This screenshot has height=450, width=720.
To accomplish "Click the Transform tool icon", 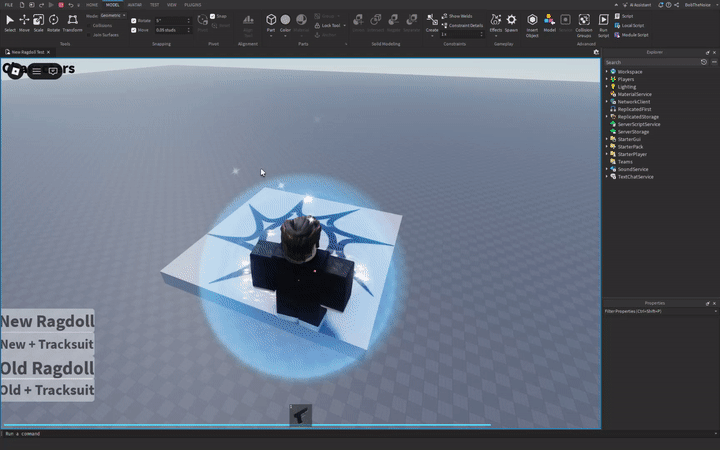I will coord(73,20).
